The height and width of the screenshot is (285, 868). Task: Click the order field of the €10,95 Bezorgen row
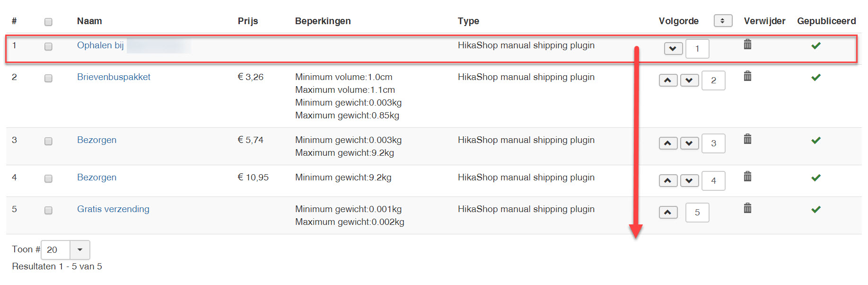coord(713,181)
